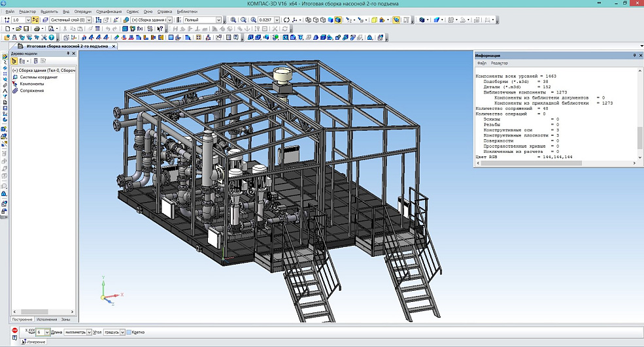Click the zoom scale field 0.0297
644x347 pixels.
coord(265,20)
